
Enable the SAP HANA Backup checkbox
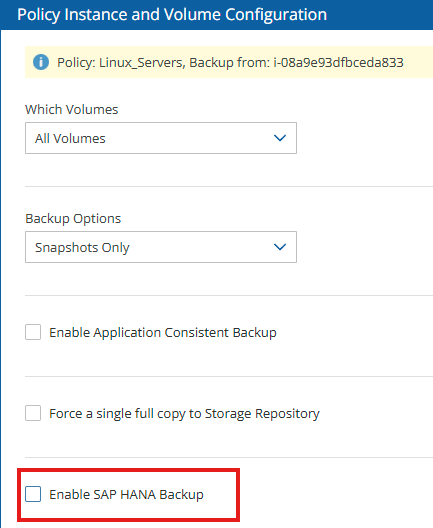pyautogui.click(x=33, y=494)
